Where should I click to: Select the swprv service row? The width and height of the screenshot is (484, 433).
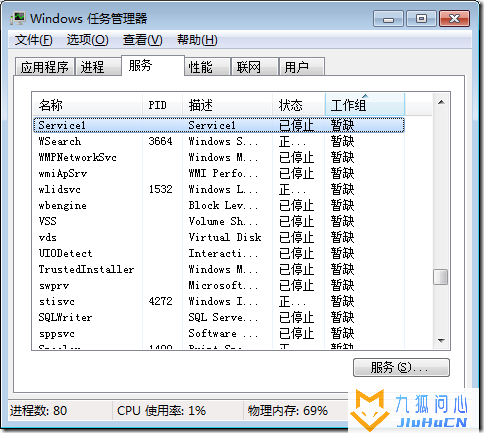pos(219,285)
